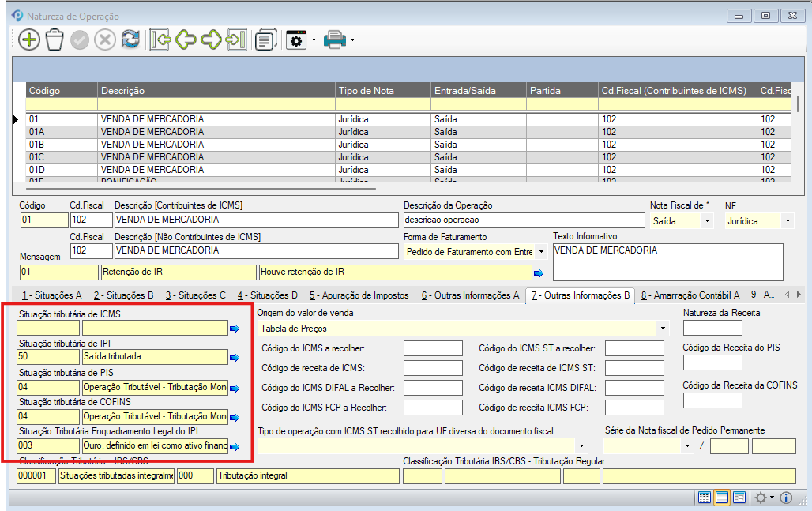
Task: Click the grid horizontal scrollbar
Action: coord(202,189)
